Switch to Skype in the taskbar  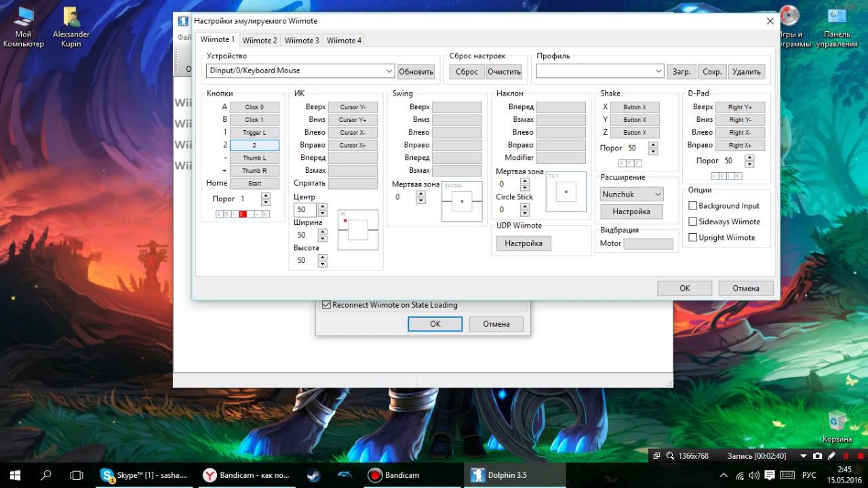(x=144, y=475)
